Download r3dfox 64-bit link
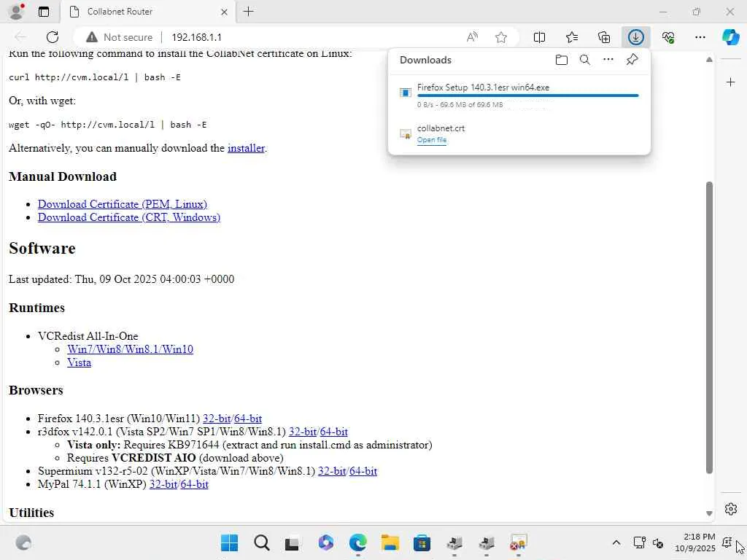 [333, 432]
